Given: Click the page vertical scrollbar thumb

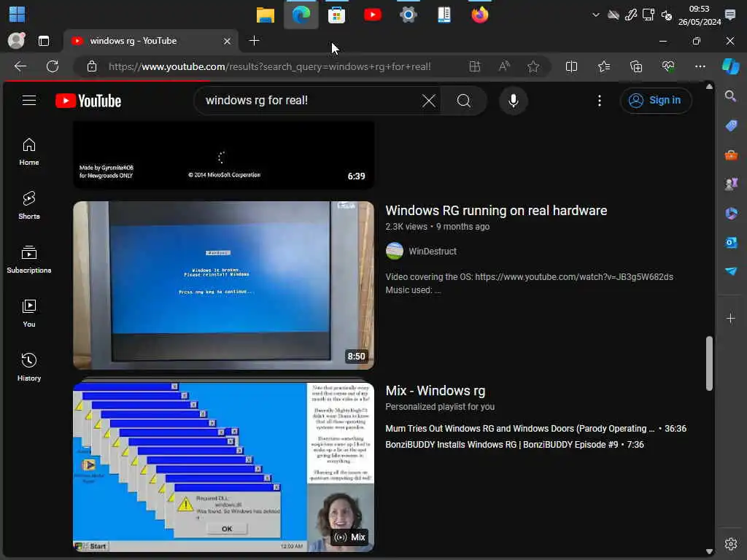Looking at the screenshot, I should point(709,363).
